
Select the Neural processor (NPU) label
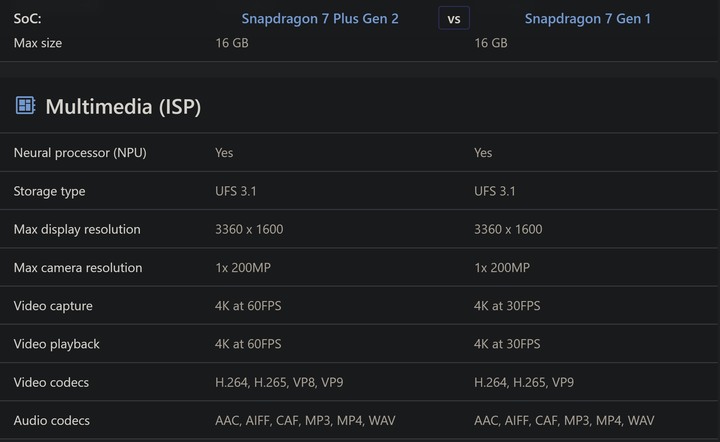80,153
